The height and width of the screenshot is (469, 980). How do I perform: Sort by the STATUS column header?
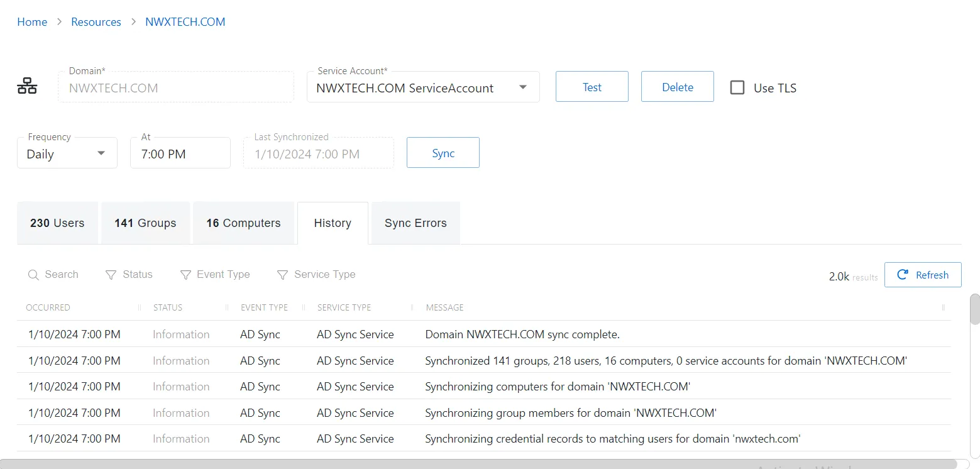click(x=168, y=307)
